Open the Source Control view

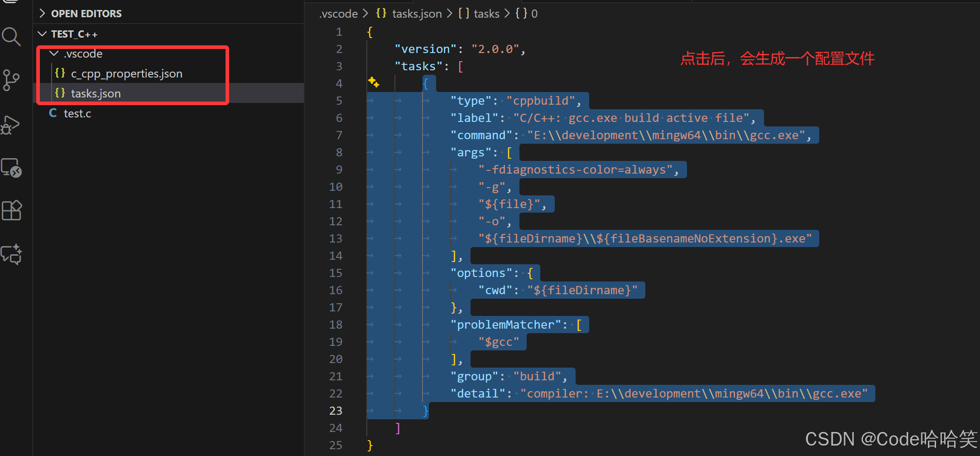pyautogui.click(x=11, y=80)
